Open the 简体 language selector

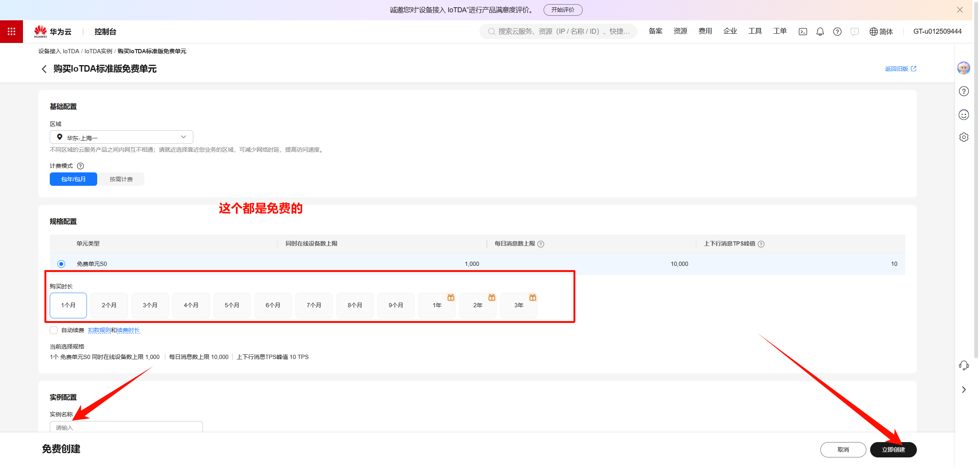pyautogui.click(x=881, y=31)
